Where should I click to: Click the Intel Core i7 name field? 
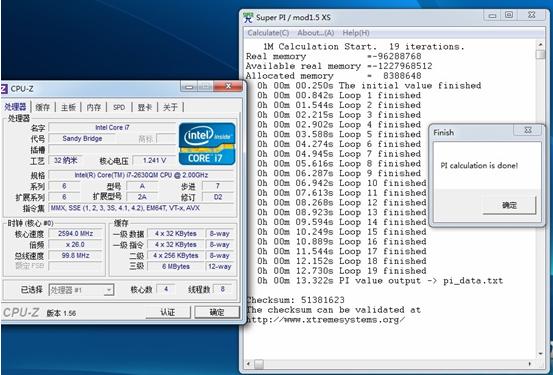pyautogui.click(x=112, y=128)
